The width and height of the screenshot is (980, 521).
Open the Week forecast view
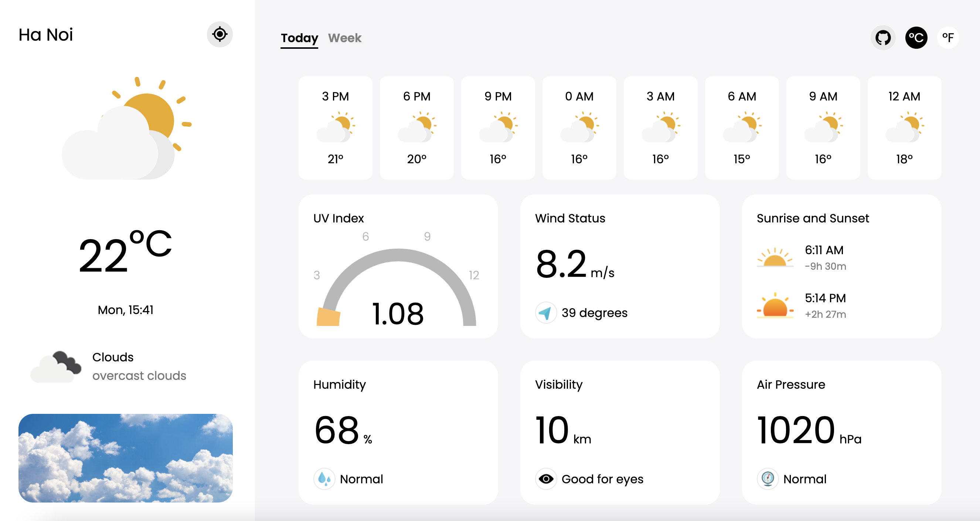344,38
